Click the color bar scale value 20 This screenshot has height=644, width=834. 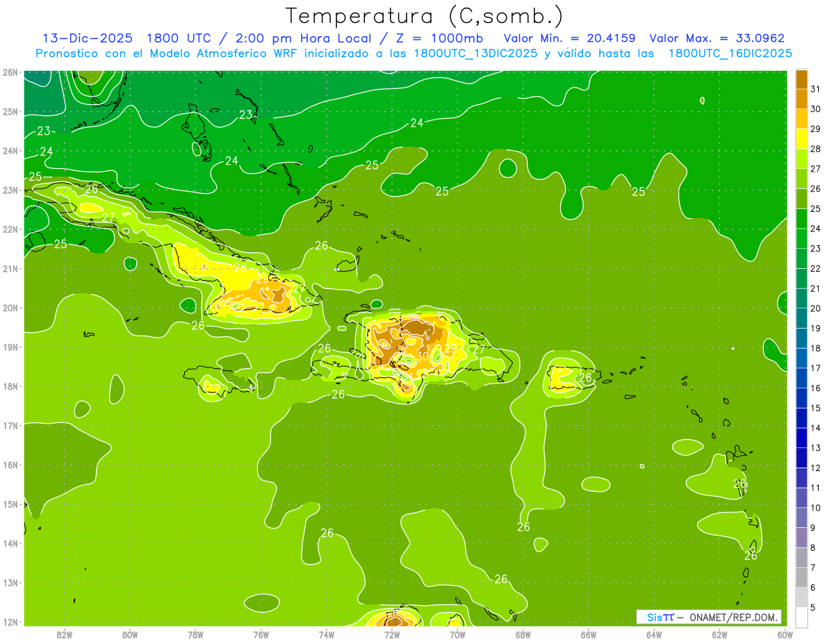click(815, 308)
